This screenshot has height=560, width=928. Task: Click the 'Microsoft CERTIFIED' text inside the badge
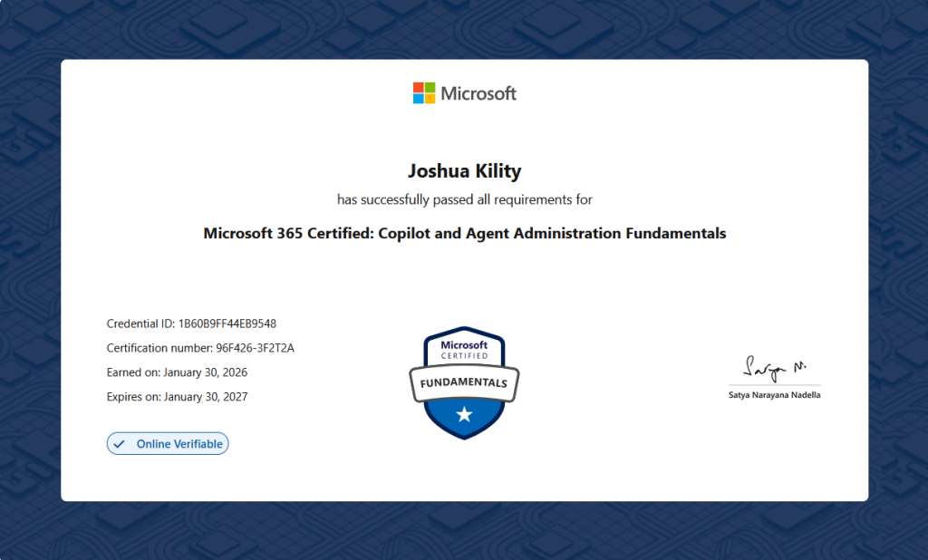click(x=464, y=350)
